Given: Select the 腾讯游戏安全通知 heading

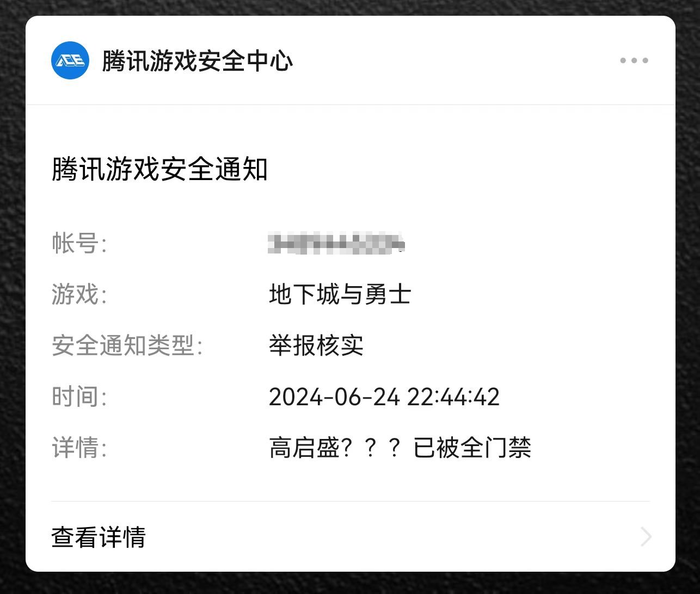Looking at the screenshot, I should (x=159, y=169).
